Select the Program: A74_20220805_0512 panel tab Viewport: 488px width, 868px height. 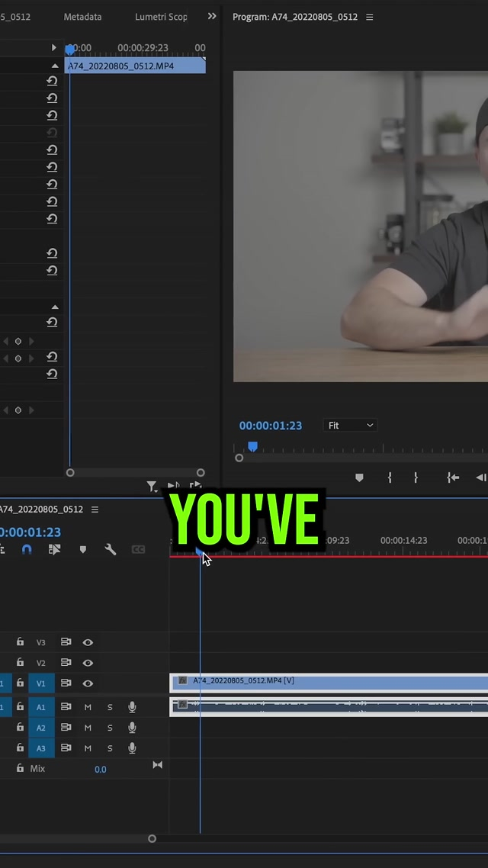pos(295,17)
